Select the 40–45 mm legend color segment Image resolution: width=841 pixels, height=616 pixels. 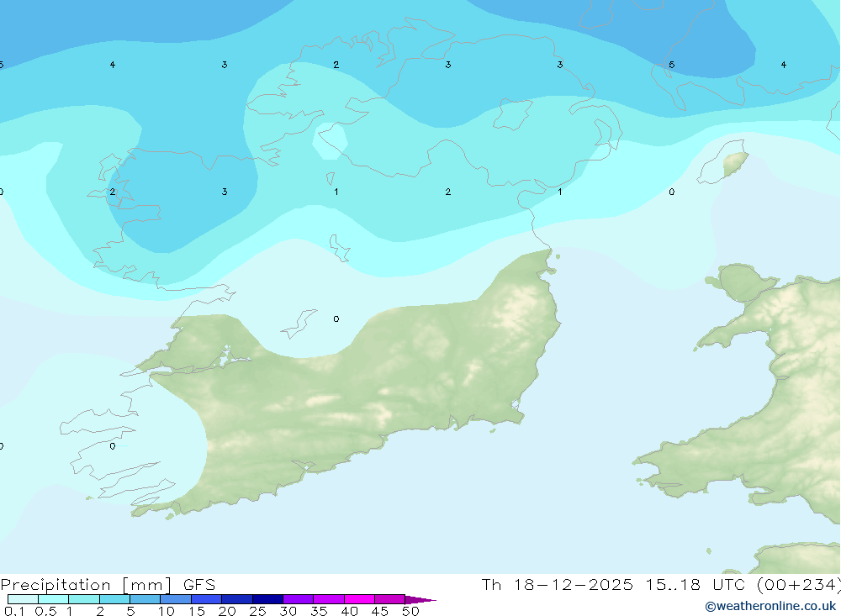point(359,599)
